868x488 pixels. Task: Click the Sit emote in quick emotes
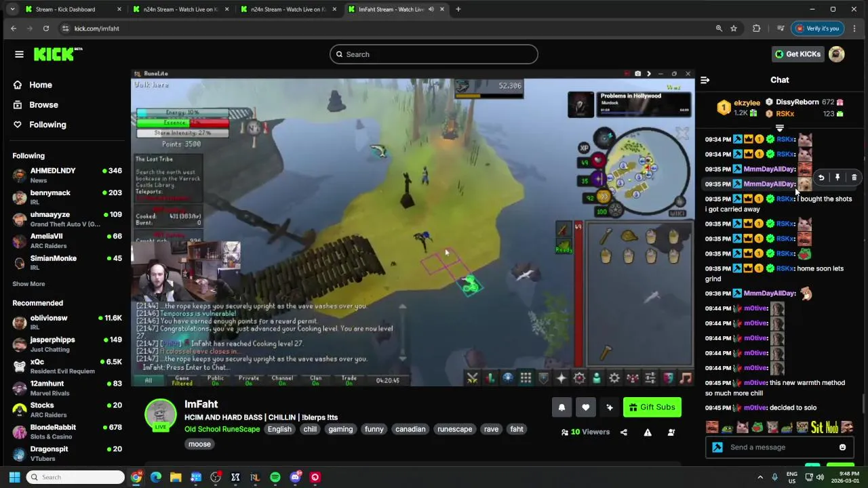pos(816,427)
